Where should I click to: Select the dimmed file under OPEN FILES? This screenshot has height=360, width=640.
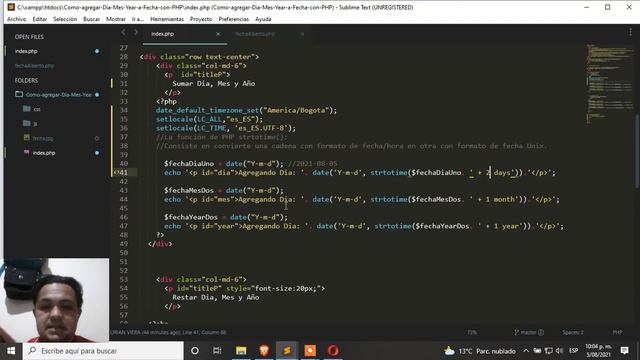[34, 66]
